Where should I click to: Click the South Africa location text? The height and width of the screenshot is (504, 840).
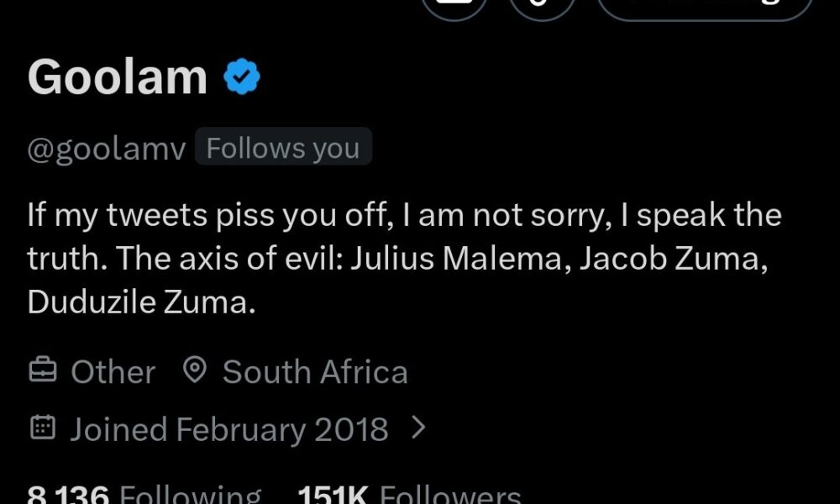[315, 372]
